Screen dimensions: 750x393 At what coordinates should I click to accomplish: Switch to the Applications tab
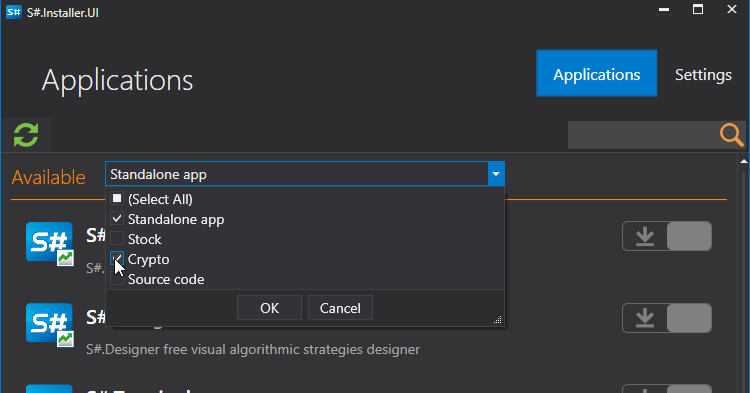(596, 73)
